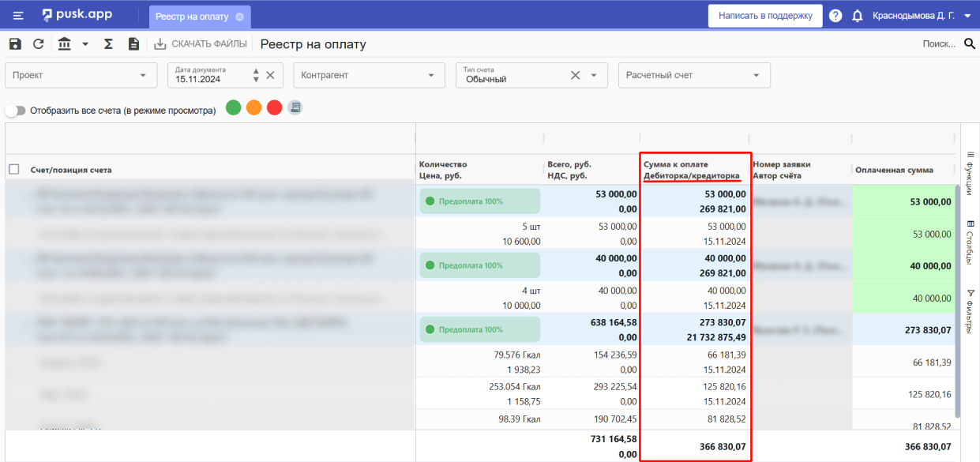Open the hamburger navigation menu
This screenshot has width=980, height=462.
18,16
